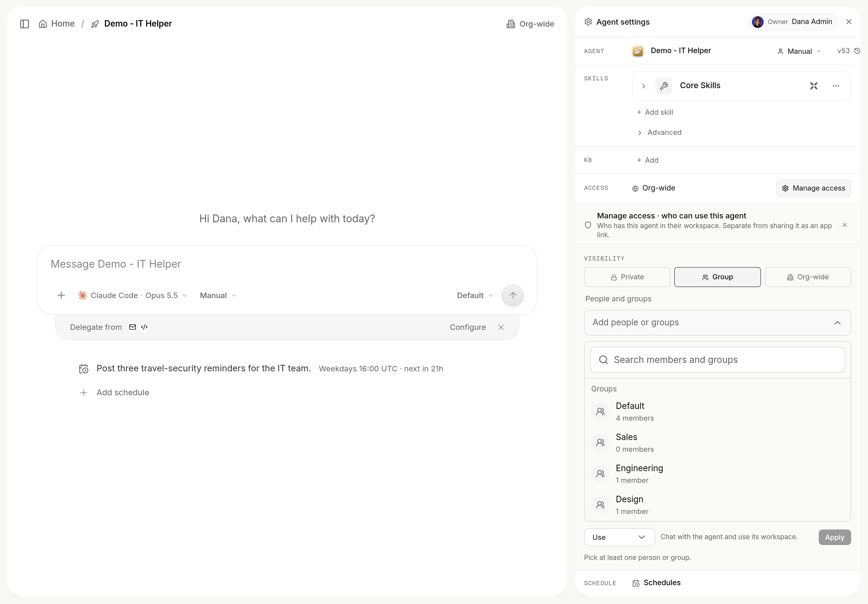Select the Engineering group
The width and height of the screenshot is (868, 604).
coord(717,474)
